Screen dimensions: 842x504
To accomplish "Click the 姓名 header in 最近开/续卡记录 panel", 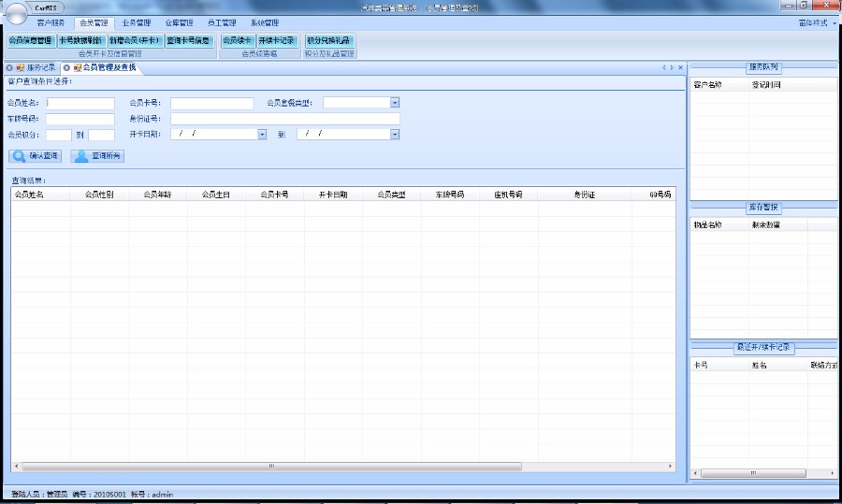I will point(777,365).
